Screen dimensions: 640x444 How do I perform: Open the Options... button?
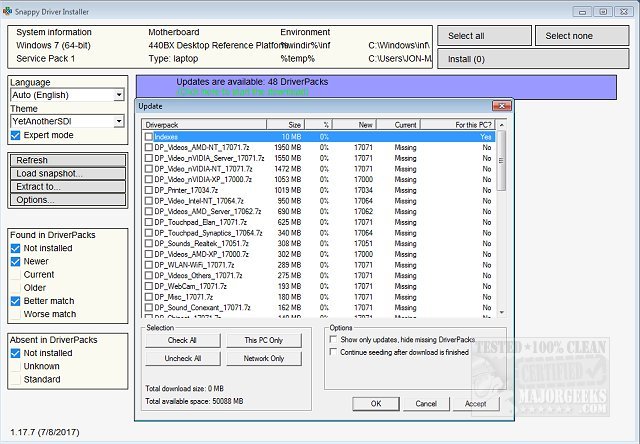point(68,200)
